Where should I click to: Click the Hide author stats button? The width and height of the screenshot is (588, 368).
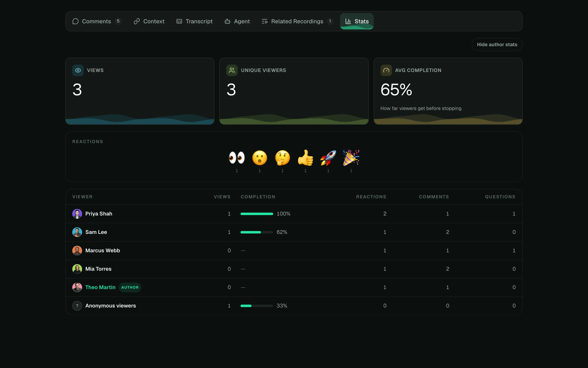497,45
